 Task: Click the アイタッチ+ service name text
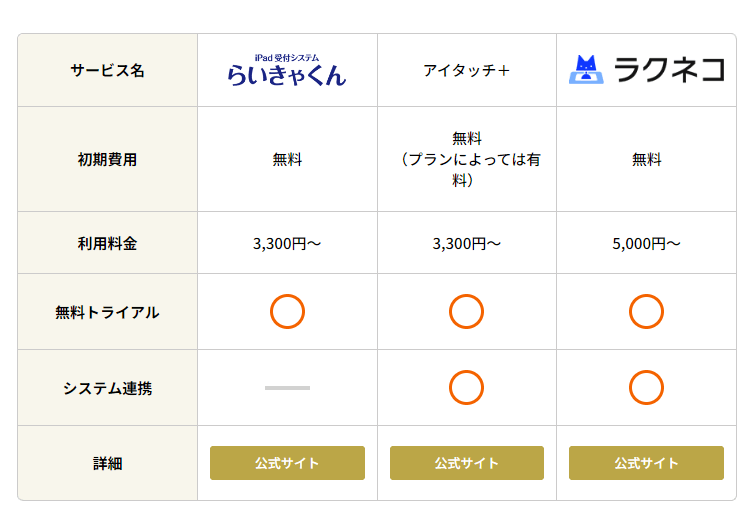pos(466,71)
